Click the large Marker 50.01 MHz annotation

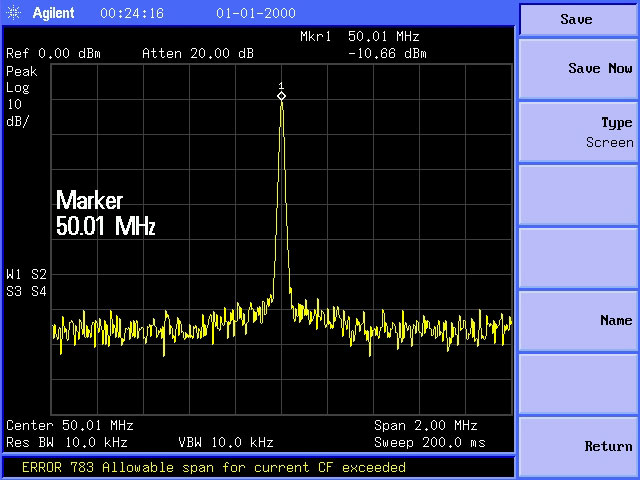106,213
